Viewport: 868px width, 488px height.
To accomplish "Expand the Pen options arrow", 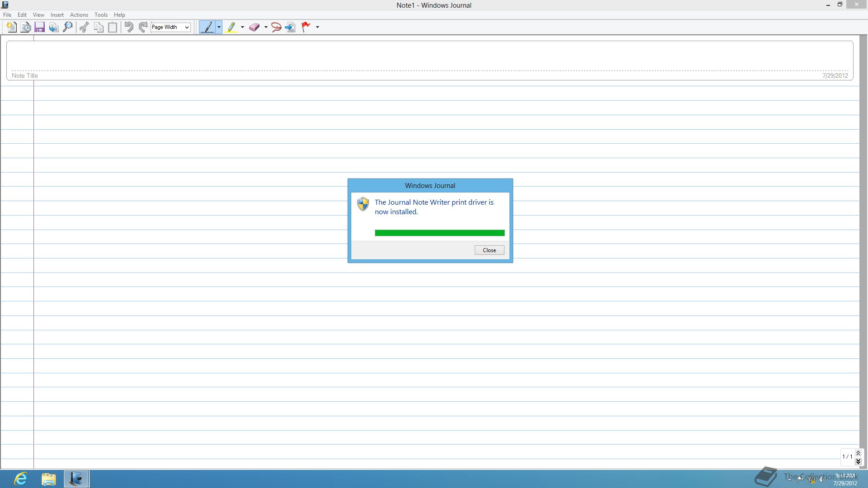I will pyautogui.click(x=219, y=27).
